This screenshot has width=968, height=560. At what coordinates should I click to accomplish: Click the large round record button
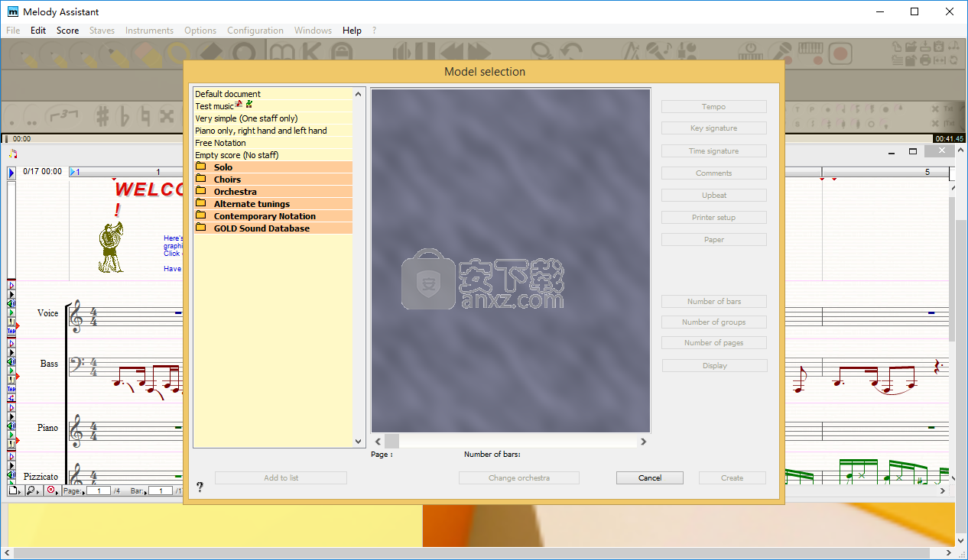840,53
